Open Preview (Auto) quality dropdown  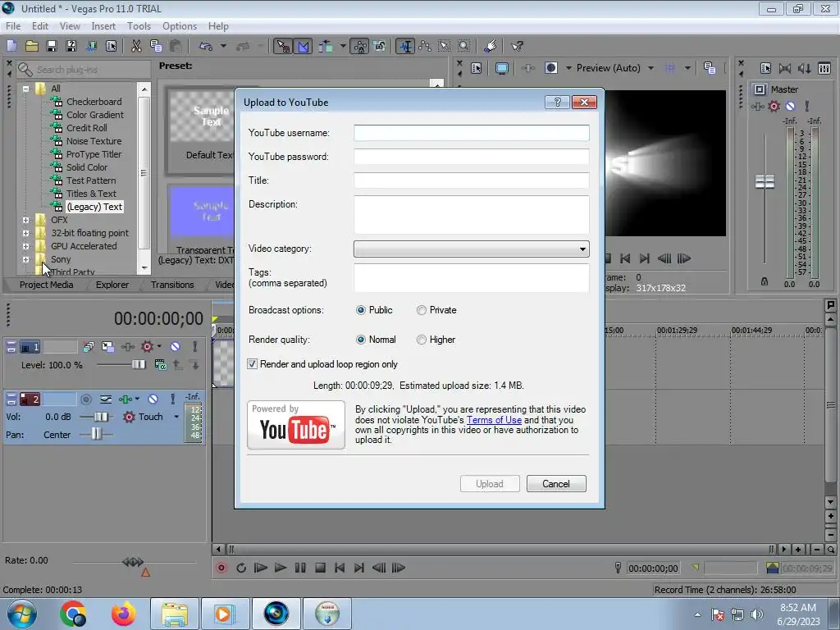[651, 68]
